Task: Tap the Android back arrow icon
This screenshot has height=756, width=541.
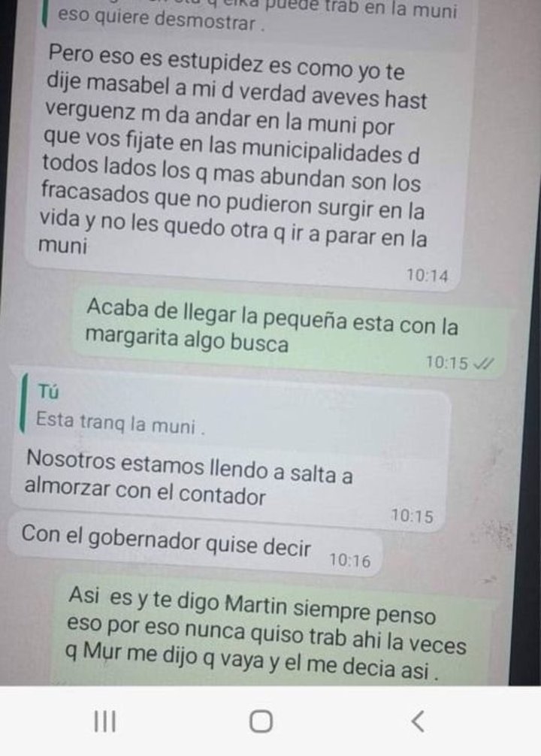Action: click(418, 721)
